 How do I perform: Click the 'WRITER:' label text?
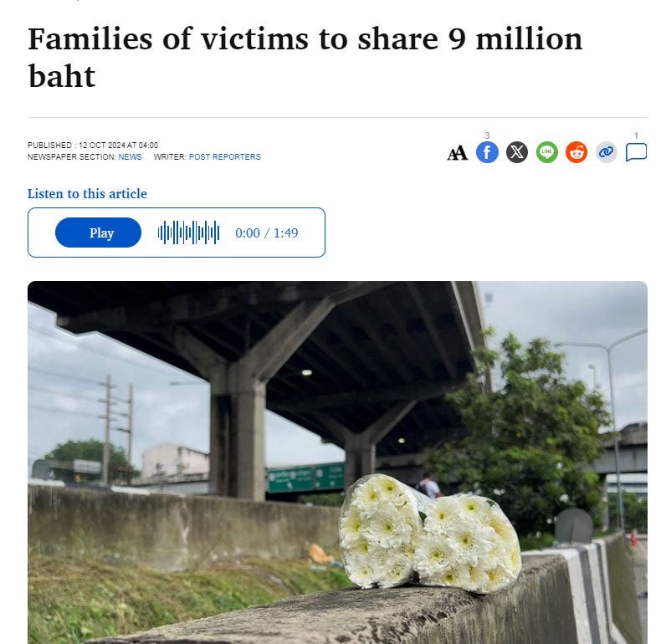(170, 157)
